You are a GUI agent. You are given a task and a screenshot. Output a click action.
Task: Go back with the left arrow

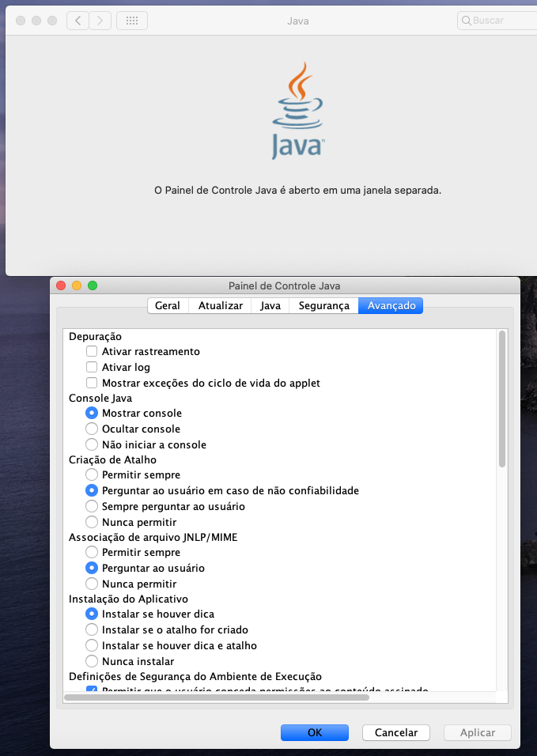click(78, 21)
